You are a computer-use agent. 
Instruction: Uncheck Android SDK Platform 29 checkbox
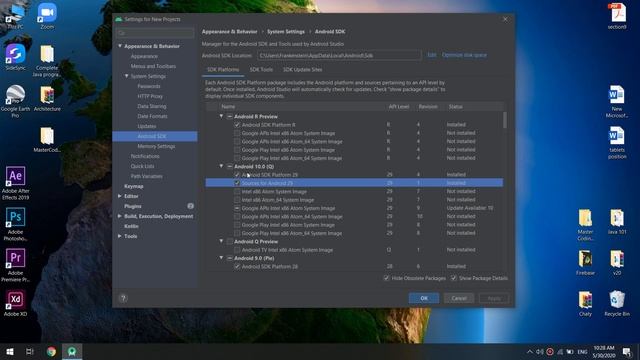(237, 175)
